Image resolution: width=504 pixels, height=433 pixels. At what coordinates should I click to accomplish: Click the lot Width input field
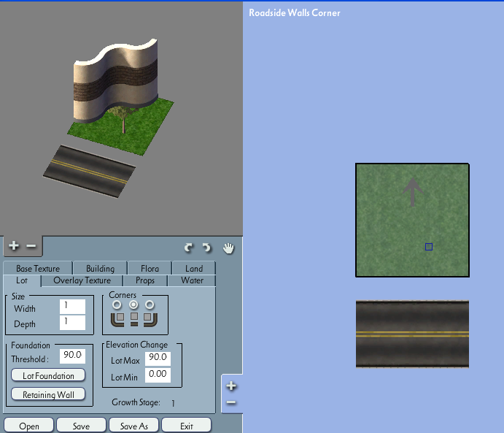coord(72,306)
